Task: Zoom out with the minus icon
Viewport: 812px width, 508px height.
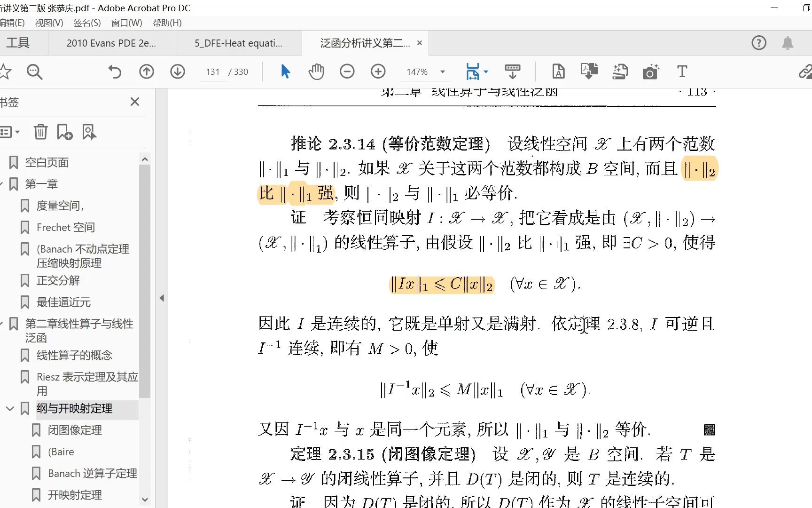Action: (347, 72)
